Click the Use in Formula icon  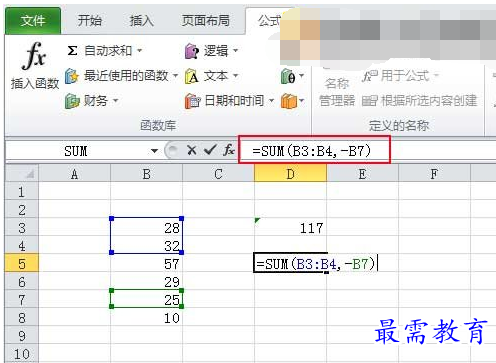tap(369, 76)
